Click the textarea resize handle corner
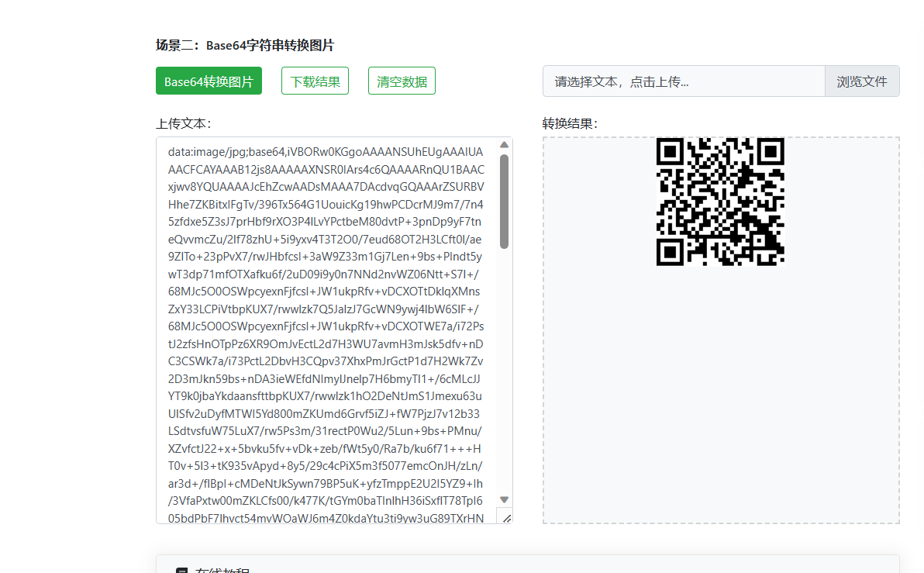This screenshot has height=573, width=924. click(507, 518)
